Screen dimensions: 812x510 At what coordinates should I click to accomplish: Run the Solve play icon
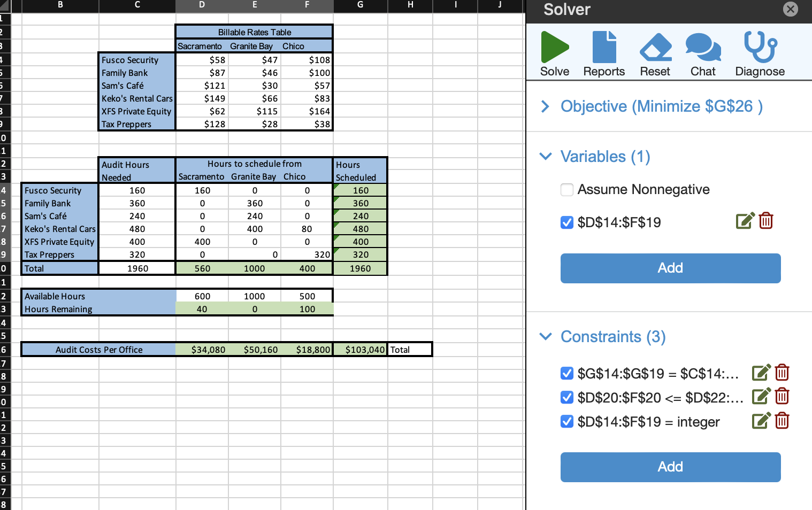click(x=555, y=47)
